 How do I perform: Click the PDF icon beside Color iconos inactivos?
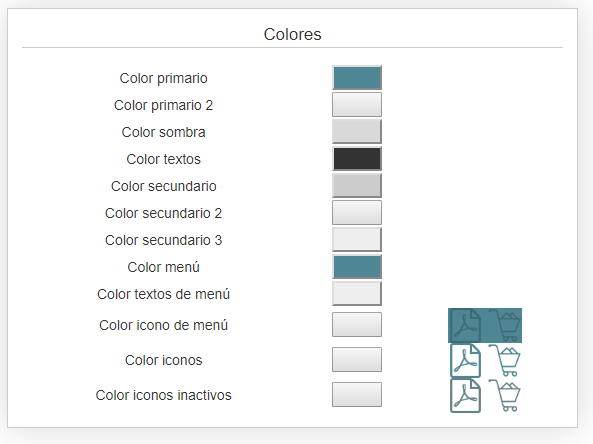(x=466, y=395)
